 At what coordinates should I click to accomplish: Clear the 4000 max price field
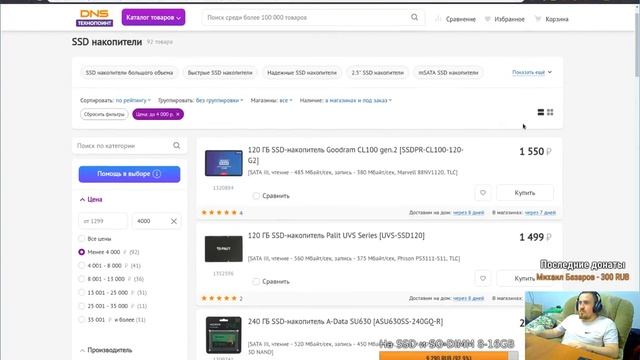(x=173, y=221)
